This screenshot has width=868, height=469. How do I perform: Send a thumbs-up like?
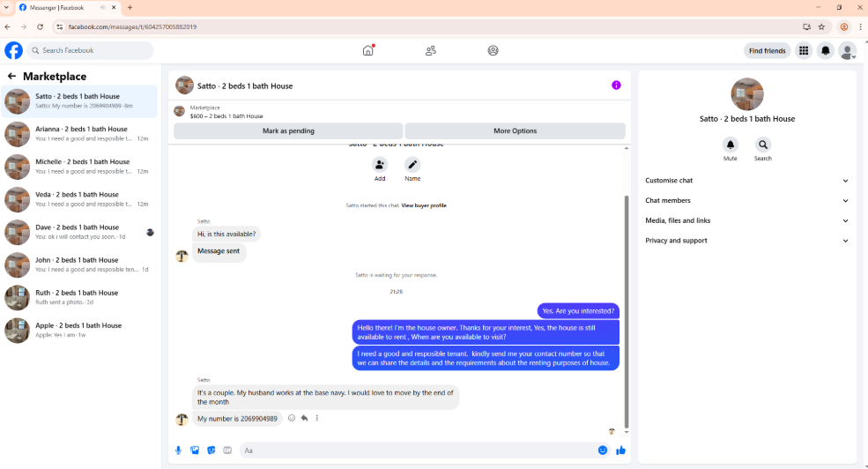tap(620, 450)
